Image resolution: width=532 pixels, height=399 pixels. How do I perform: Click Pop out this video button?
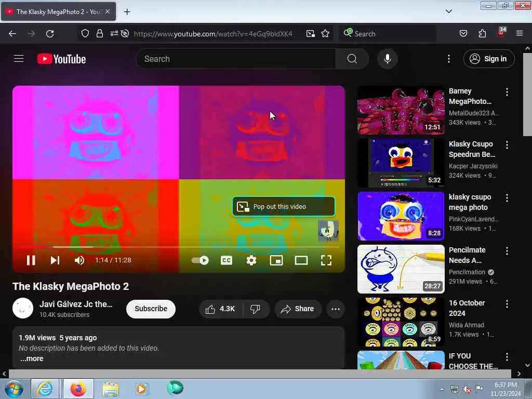pyautogui.click(x=284, y=206)
